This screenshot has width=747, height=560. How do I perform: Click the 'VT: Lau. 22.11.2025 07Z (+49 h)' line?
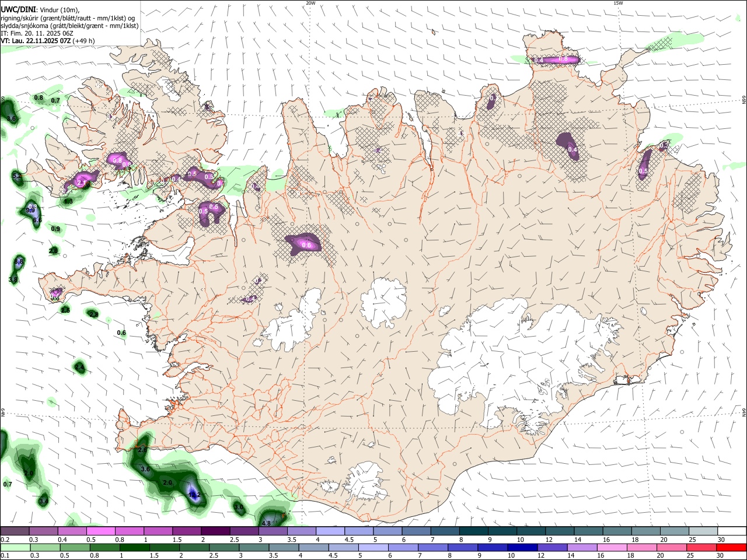point(47,41)
